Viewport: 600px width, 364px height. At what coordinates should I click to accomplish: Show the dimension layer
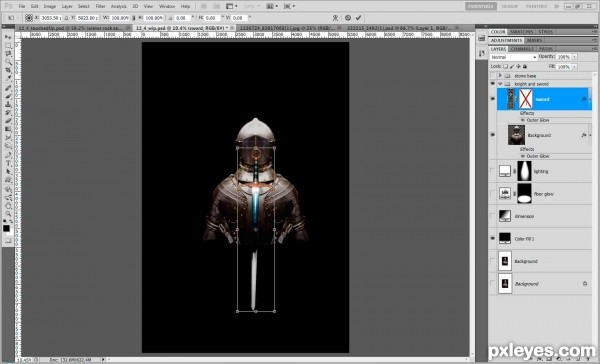coord(492,216)
